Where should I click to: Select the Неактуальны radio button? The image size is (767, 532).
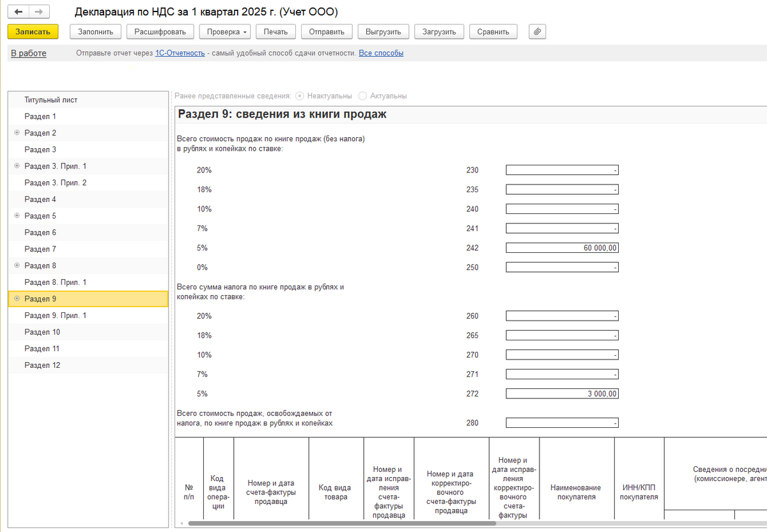click(300, 96)
